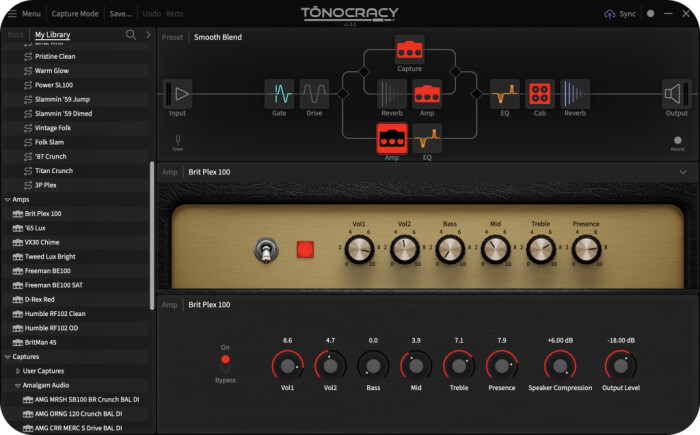
Task: Collapse the amp view with chevron
Action: tap(683, 172)
